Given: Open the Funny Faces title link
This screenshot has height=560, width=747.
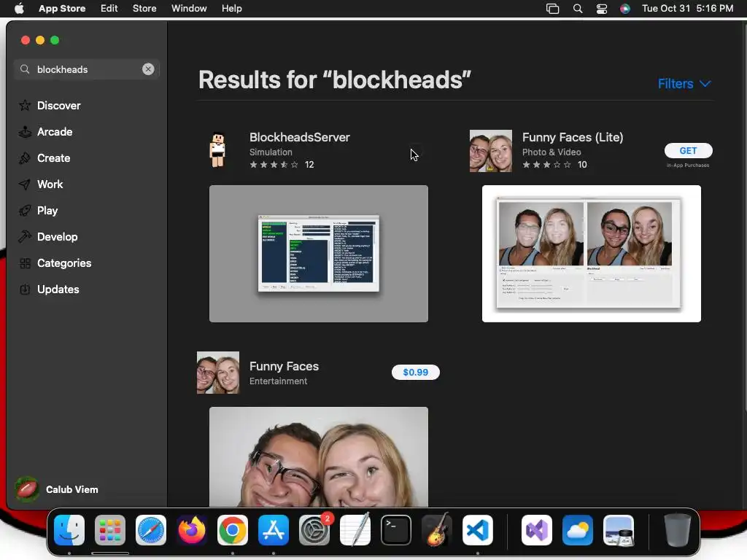Looking at the screenshot, I should pos(284,366).
